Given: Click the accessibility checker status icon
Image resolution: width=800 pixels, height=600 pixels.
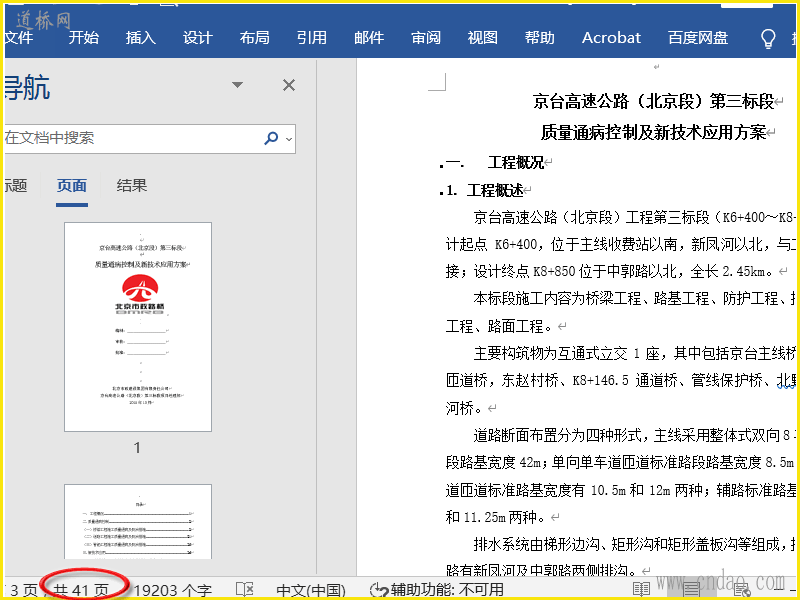Looking at the screenshot, I should [379, 590].
